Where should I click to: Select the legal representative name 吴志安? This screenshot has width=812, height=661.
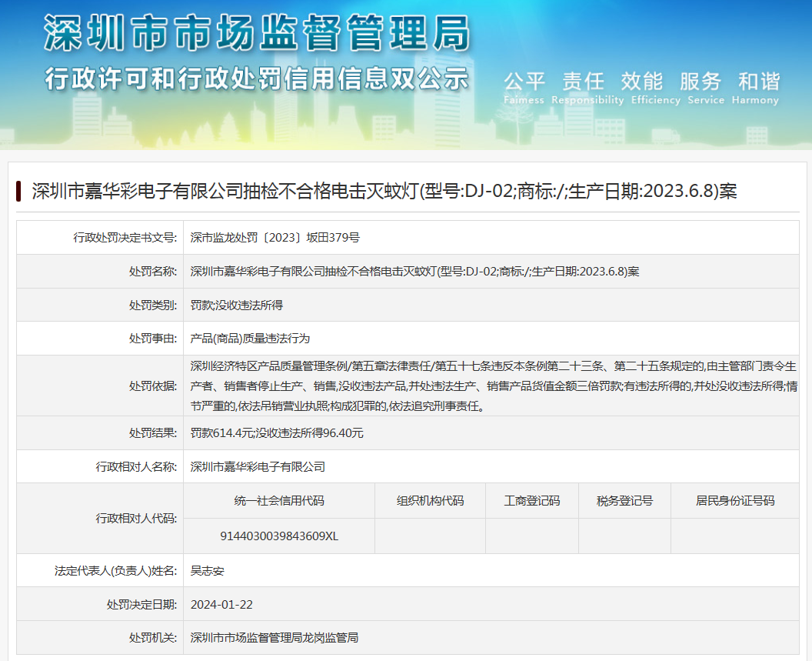pyautogui.click(x=207, y=571)
